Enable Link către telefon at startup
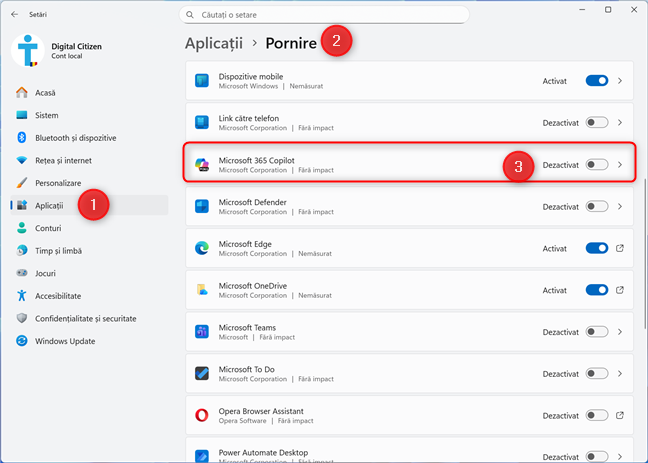 (597, 122)
